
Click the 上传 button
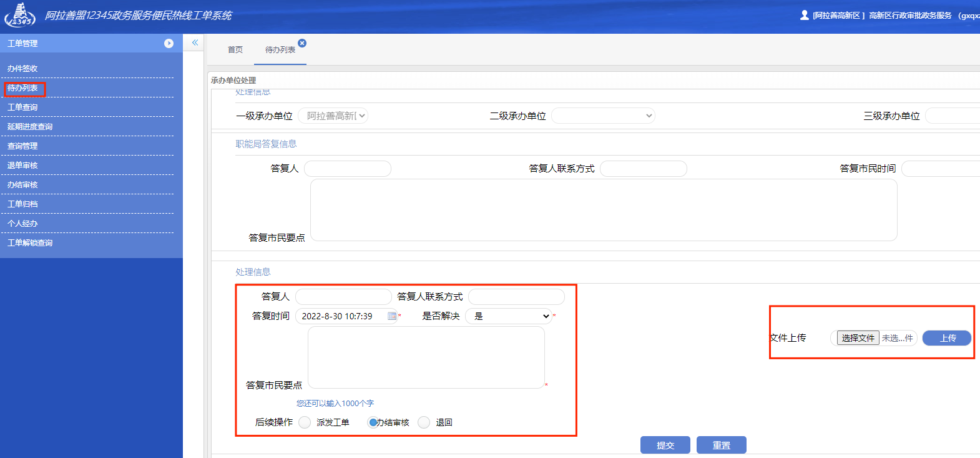(x=947, y=338)
